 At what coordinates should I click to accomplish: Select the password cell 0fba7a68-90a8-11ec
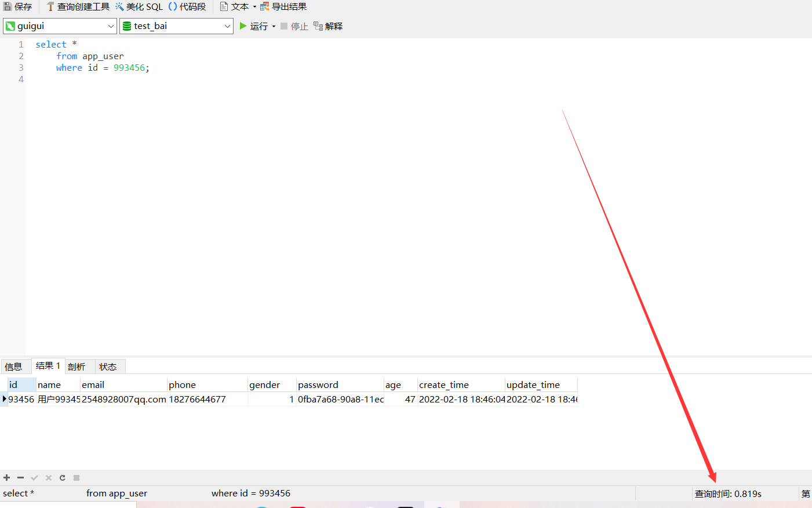[340, 399]
